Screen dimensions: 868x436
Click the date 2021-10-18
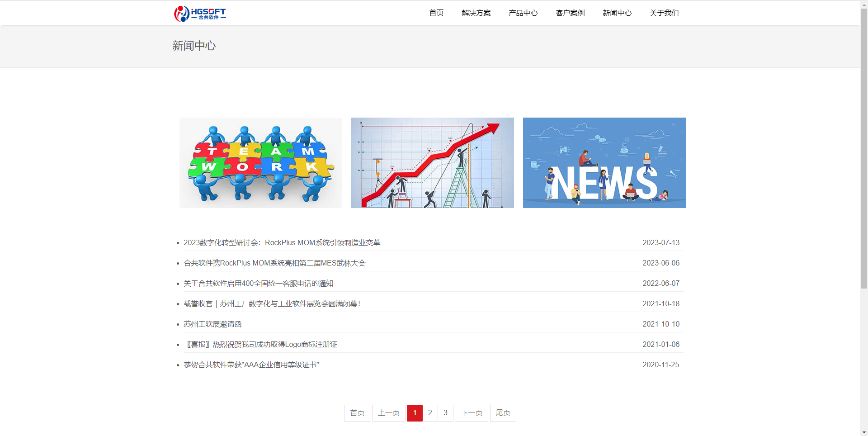(661, 304)
